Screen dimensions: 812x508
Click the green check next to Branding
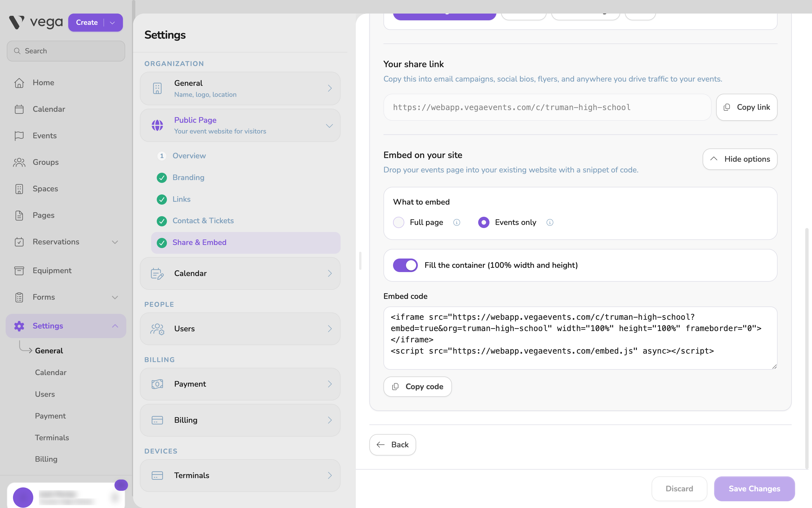tap(162, 178)
